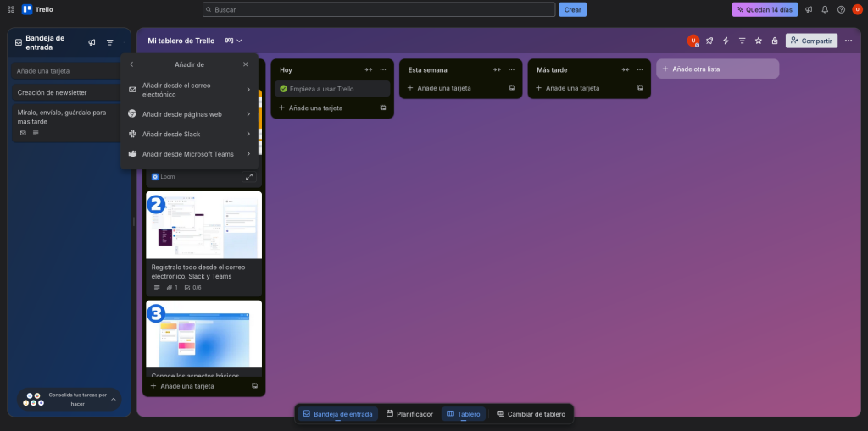Open the notifications bell icon

tap(825, 9)
